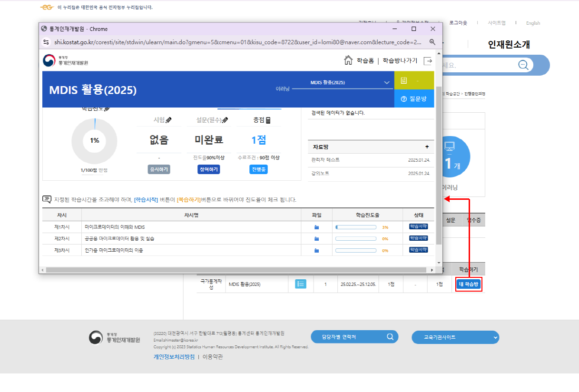
Task: Switch the site language to English
Action: (533, 23)
